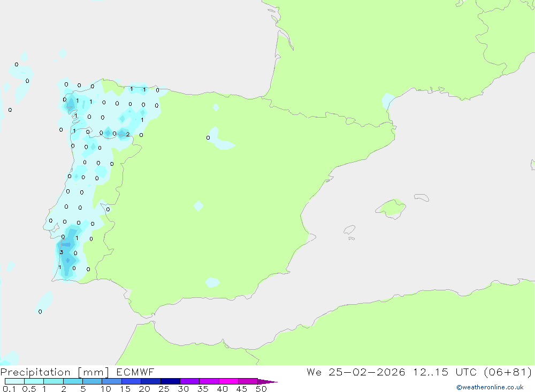Open the weatheronline.co.uk copyright link
Screen dimensions: 535x392
coord(490,387)
